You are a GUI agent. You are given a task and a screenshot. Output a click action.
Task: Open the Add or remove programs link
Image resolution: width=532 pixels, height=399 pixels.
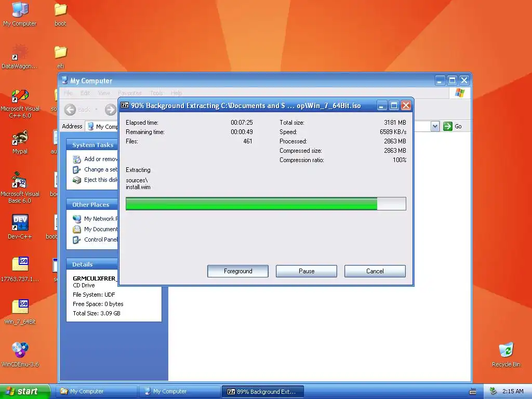pyautogui.click(x=101, y=159)
